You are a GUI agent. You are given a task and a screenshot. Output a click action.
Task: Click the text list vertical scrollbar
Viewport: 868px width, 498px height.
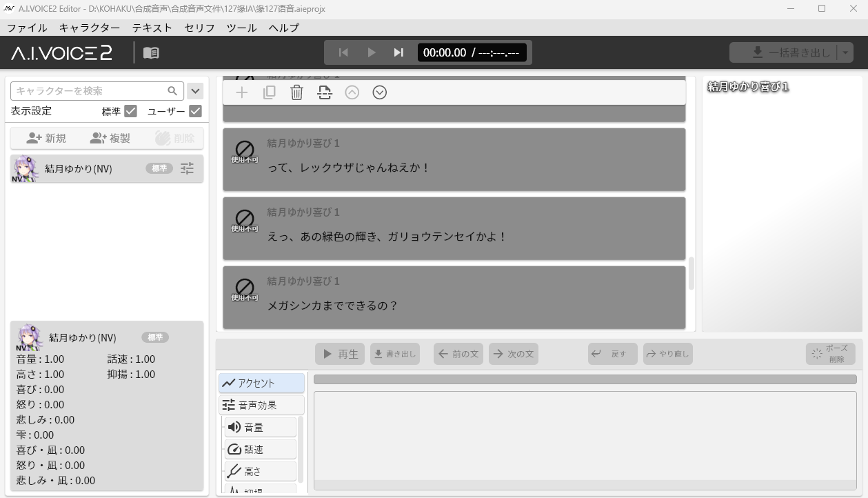691,273
